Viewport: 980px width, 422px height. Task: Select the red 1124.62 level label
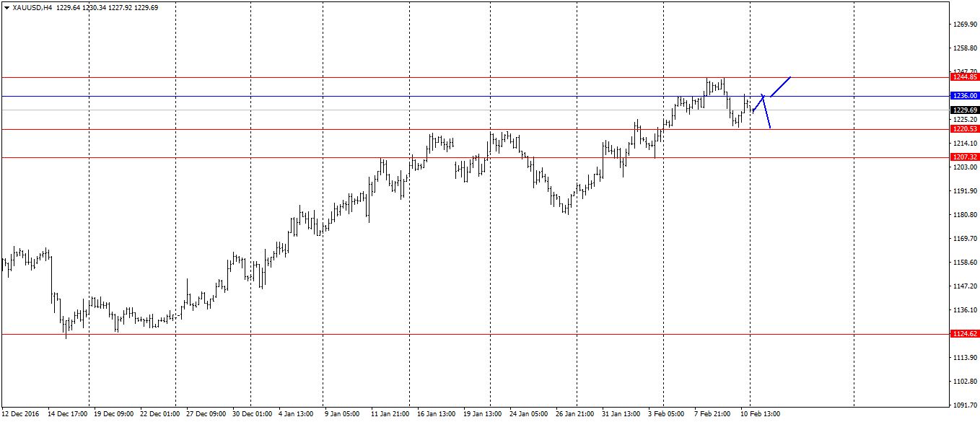964,334
